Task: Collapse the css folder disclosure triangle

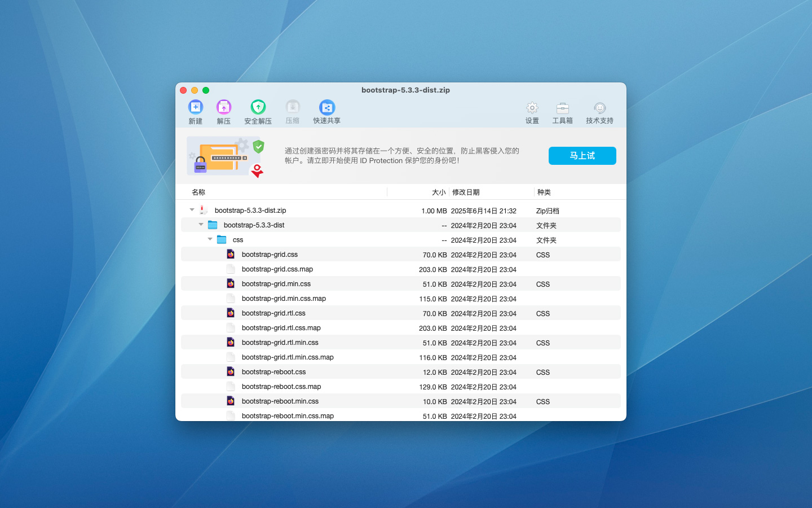Action: click(210, 239)
